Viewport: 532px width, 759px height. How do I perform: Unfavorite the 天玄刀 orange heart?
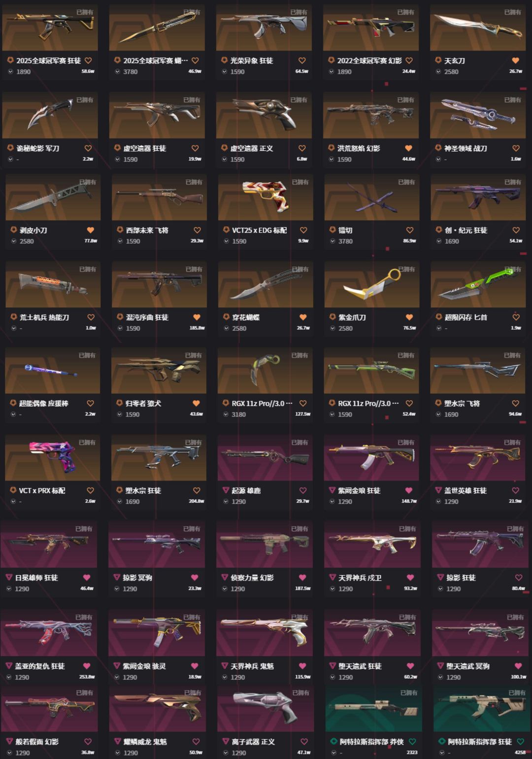click(516, 61)
